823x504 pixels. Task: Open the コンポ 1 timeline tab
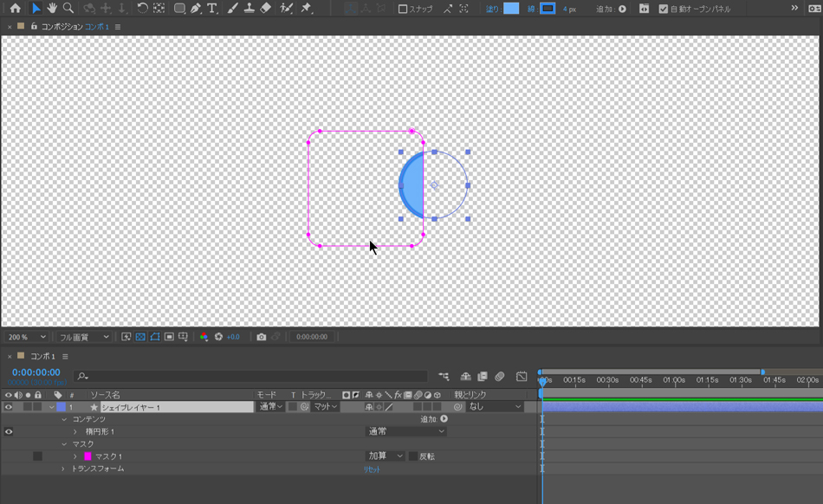pos(42,356)
